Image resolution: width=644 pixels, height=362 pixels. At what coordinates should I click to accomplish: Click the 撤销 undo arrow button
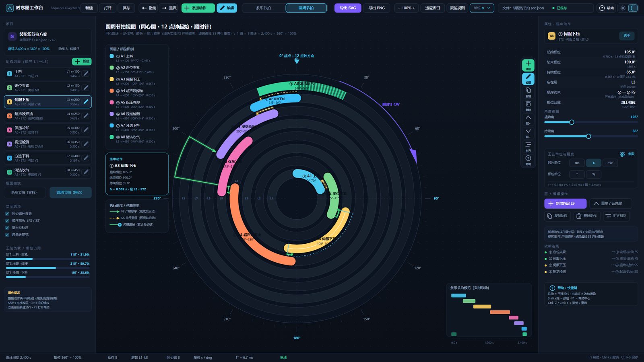[x=149, y=8]
